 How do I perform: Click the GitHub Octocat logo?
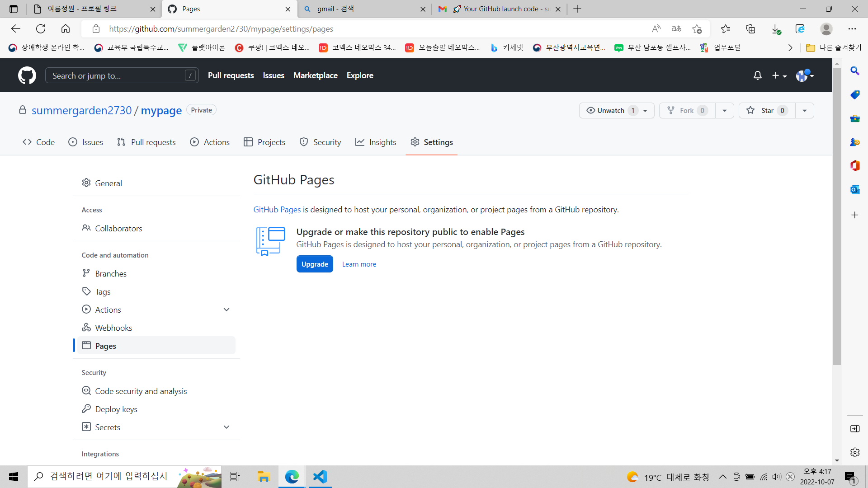click(x=27, y=75)
